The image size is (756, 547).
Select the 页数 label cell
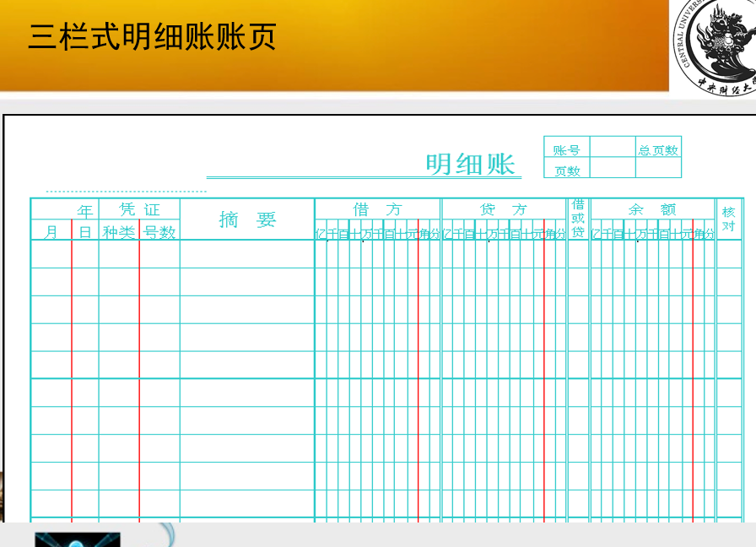click(566, 168)
